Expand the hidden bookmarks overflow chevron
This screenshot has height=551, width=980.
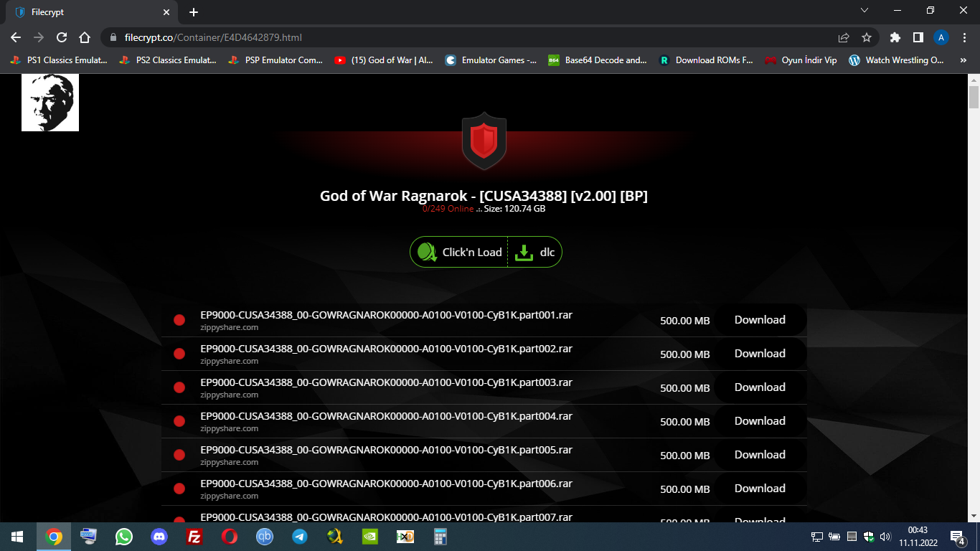tap(963, 60)
